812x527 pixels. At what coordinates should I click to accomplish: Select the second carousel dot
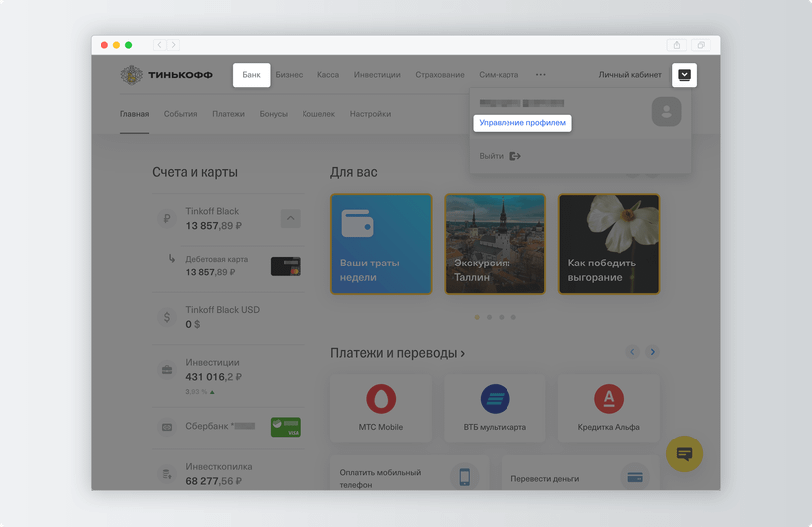pos(489,317)
